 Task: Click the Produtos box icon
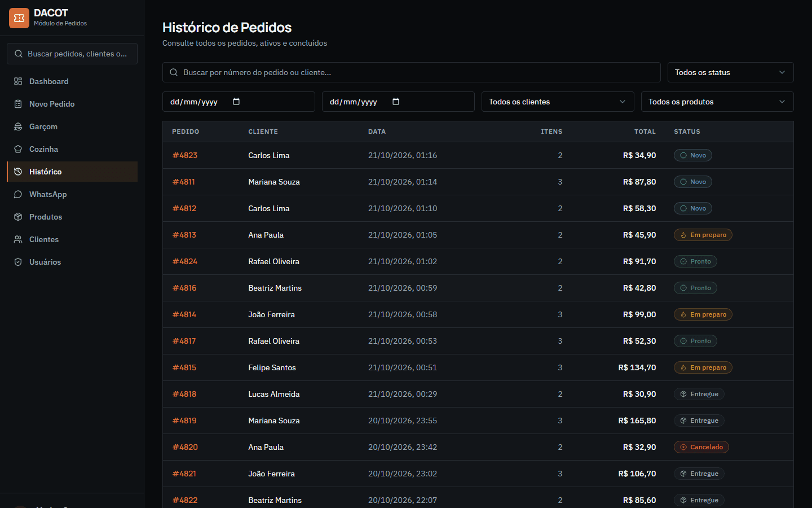(x=18, y=217)
